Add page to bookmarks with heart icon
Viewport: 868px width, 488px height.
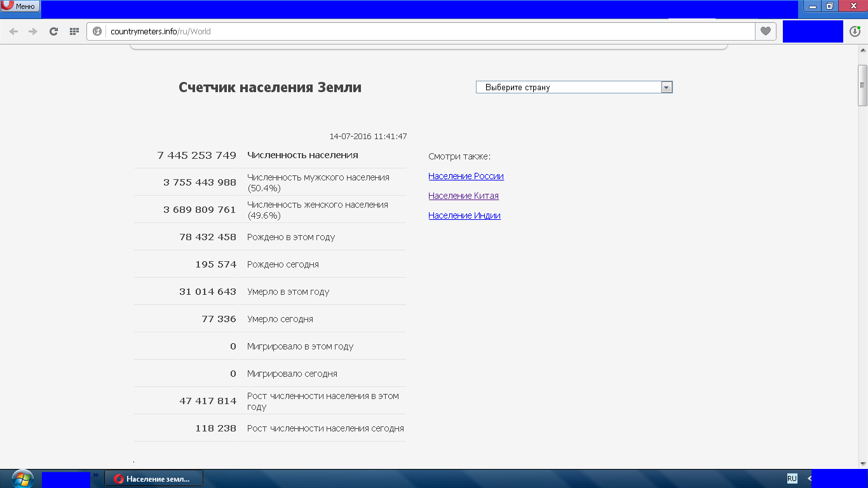point(766,31)
